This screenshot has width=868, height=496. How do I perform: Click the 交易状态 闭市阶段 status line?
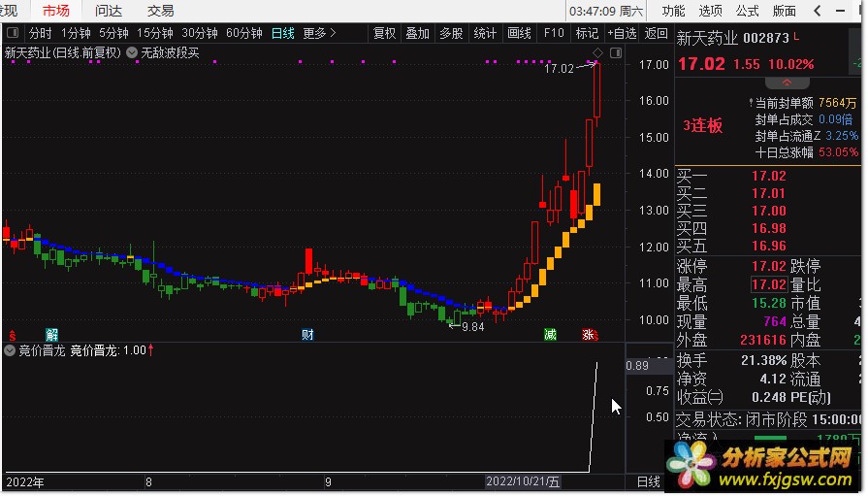(769, 419)
